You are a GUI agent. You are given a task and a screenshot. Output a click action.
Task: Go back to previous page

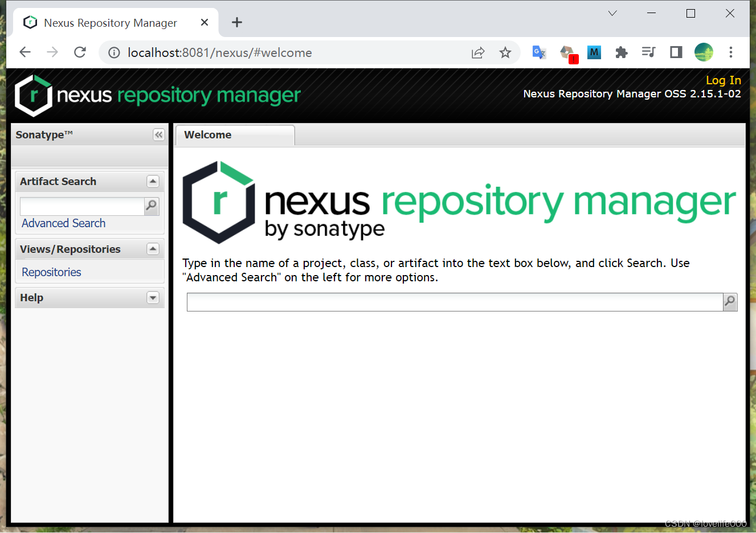pos(25,52)
